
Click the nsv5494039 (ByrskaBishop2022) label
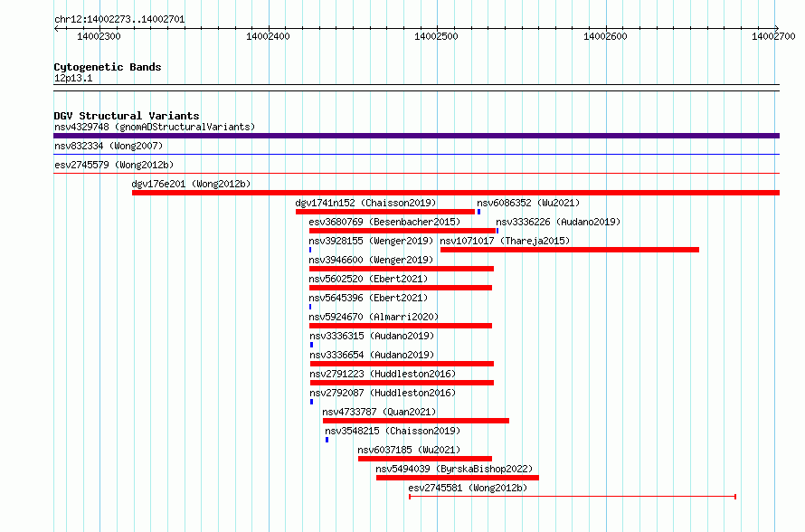(x=454, y=469)
